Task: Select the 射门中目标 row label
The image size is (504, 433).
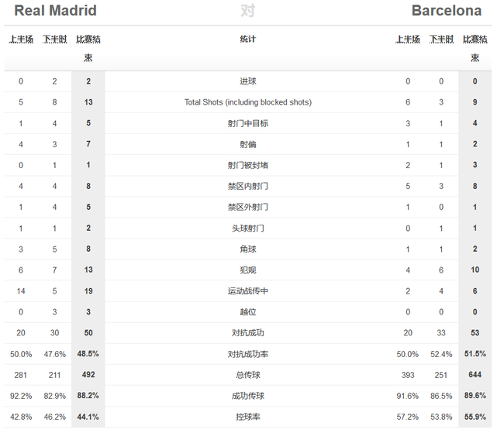Action: [248, 123]
